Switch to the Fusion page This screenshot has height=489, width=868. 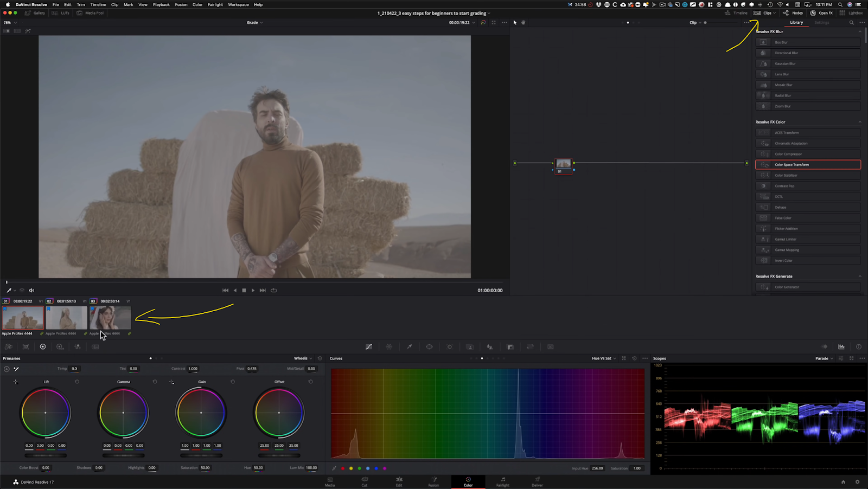(433, 481)
